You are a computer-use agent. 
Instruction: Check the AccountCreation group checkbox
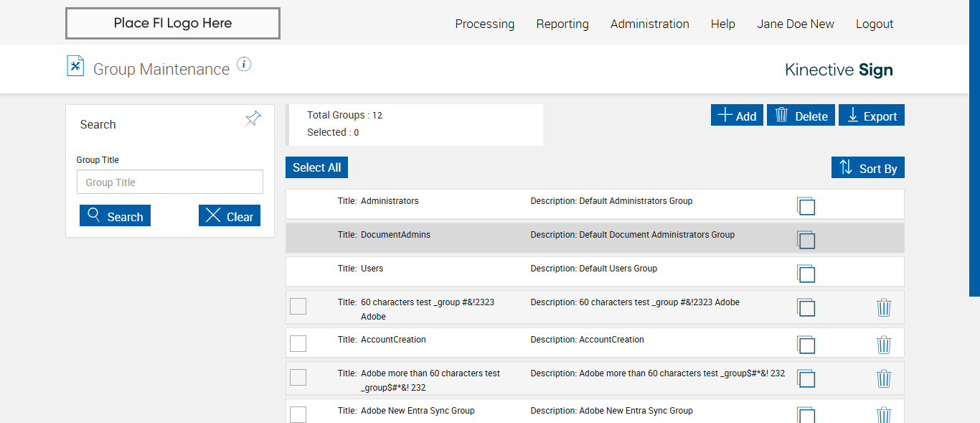pyautogui.click(x=298, y=343)
